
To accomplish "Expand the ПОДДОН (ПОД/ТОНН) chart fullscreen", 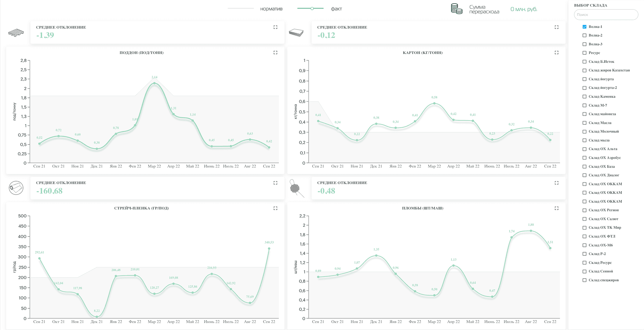I will (x=275, y=52).
